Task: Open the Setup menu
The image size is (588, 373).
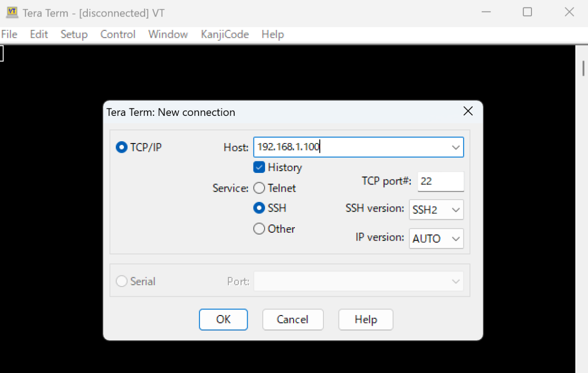Action: 74,34
